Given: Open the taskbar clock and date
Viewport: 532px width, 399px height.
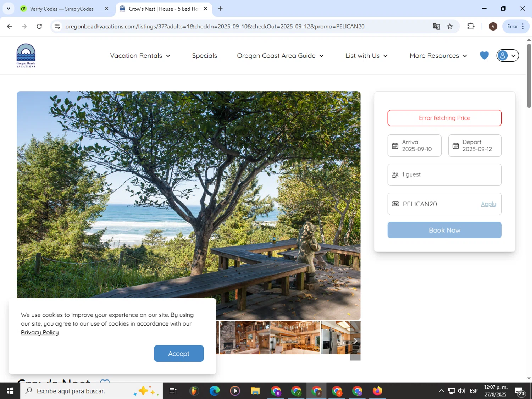Looking at the screenshot, I should point(496,391).
